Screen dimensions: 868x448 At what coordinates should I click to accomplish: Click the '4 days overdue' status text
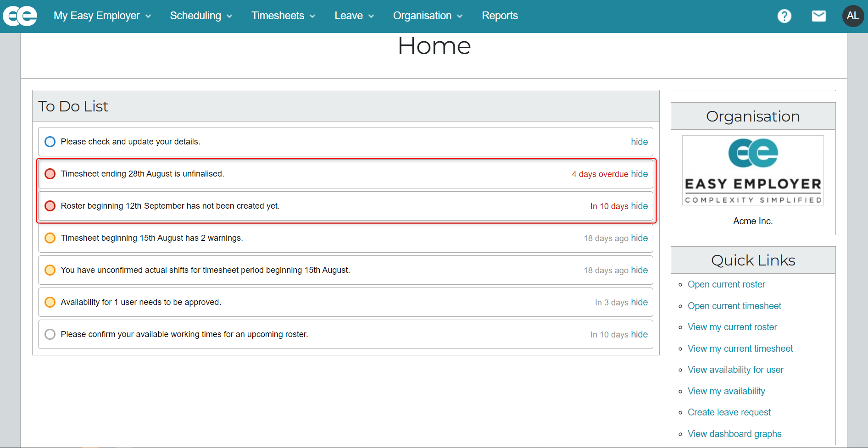point(600,174)
